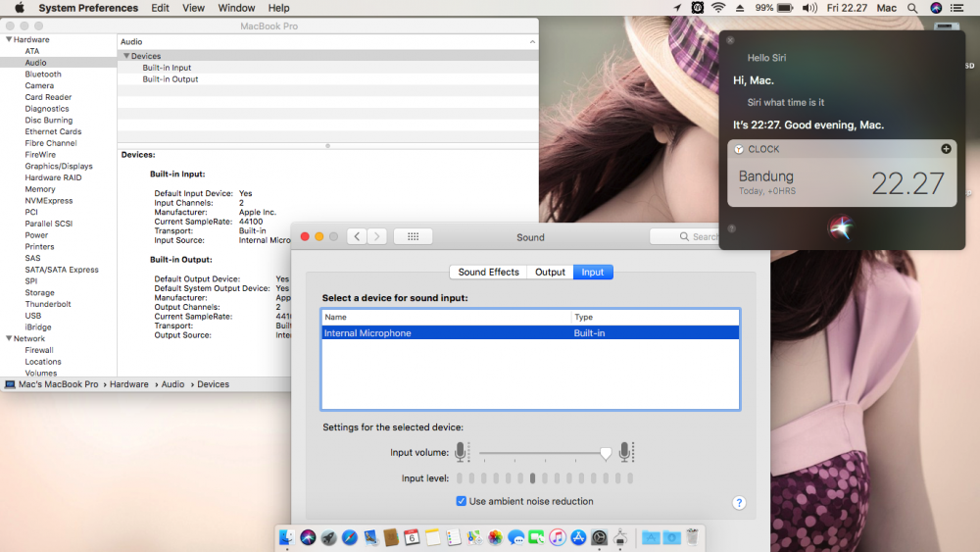The image size is (980, 552).
Task: Select Built-in Input in device list
Action: click(x=167, y=68)
